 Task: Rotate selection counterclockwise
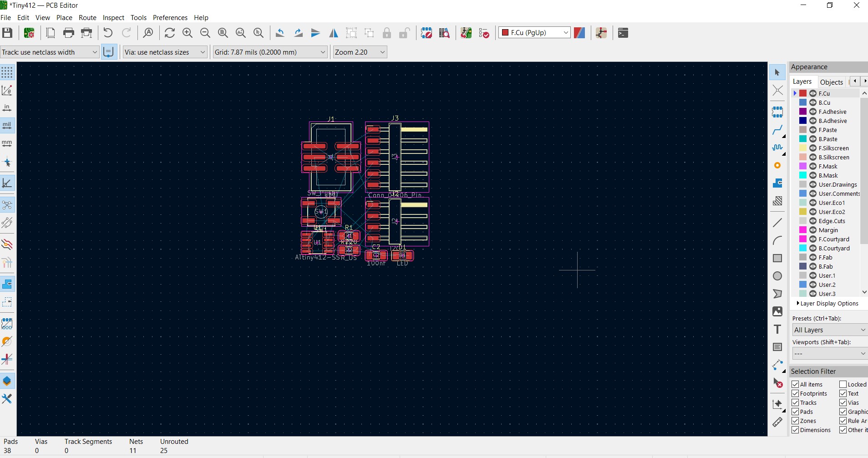point(280,33)
